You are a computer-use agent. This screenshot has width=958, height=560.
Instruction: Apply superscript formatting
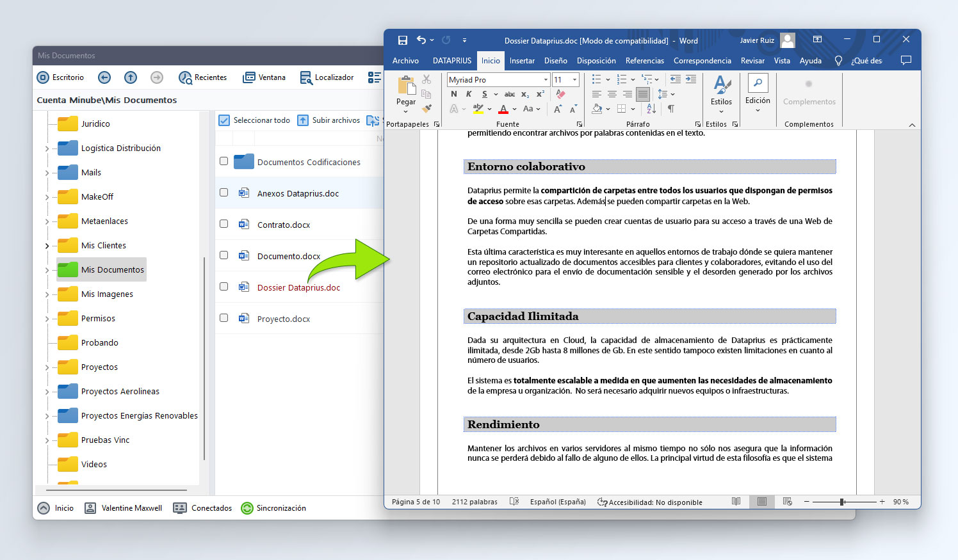pyautogui.click(x=540, y=94)
